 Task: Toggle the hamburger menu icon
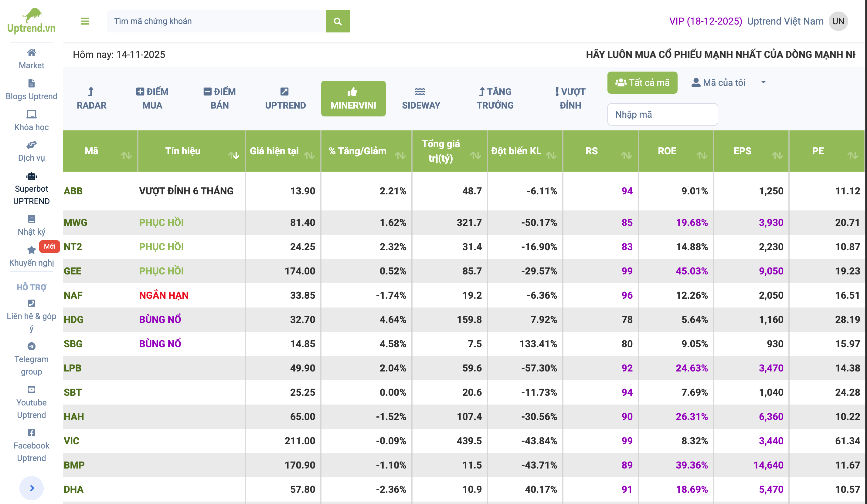pyautogui.click(x=85, y=21)
